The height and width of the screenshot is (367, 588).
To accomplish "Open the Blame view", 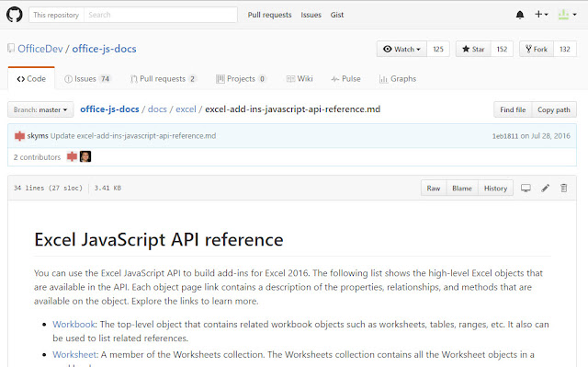I will click(x=462, y=189).
